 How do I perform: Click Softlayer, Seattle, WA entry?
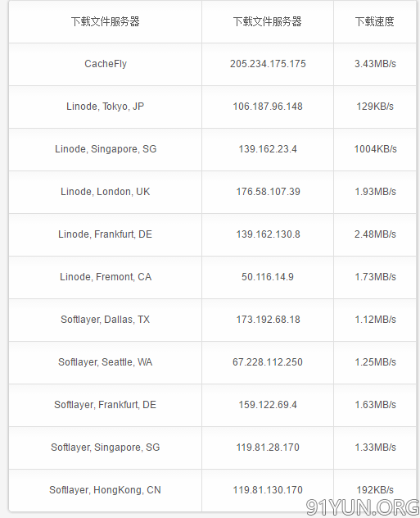coord(106,362)
